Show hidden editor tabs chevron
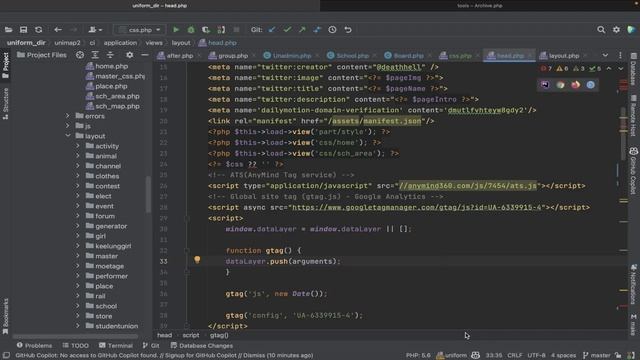The height and width of the screenshot is (360, 640). coord(605,55)
